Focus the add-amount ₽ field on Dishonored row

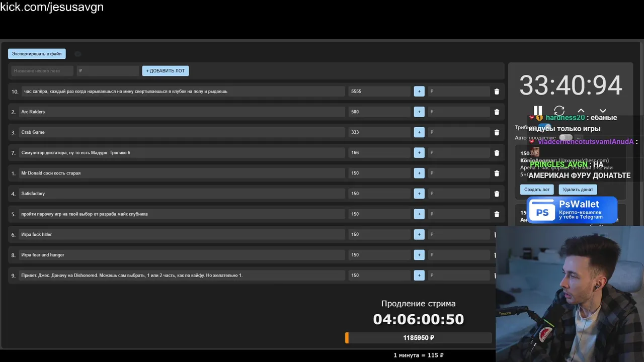point(459,276)
